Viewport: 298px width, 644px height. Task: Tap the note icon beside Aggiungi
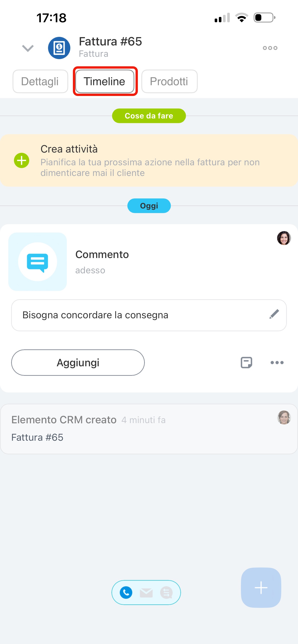pyautogui.click(x=246, y=363)
